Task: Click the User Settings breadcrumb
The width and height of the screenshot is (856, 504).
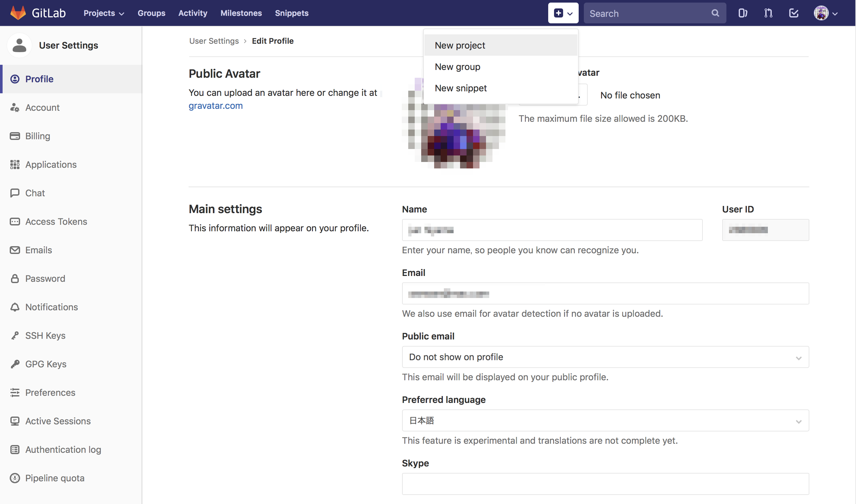Action: coord(214,41)
